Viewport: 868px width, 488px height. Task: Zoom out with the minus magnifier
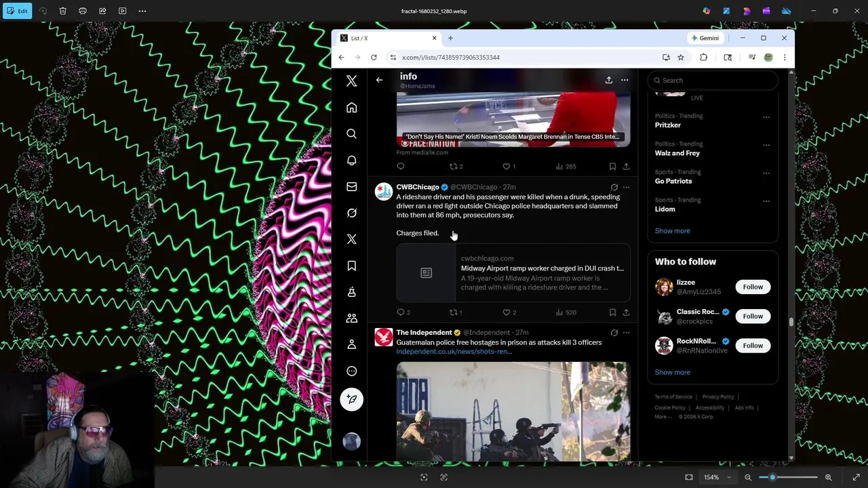tap(748, 477)
